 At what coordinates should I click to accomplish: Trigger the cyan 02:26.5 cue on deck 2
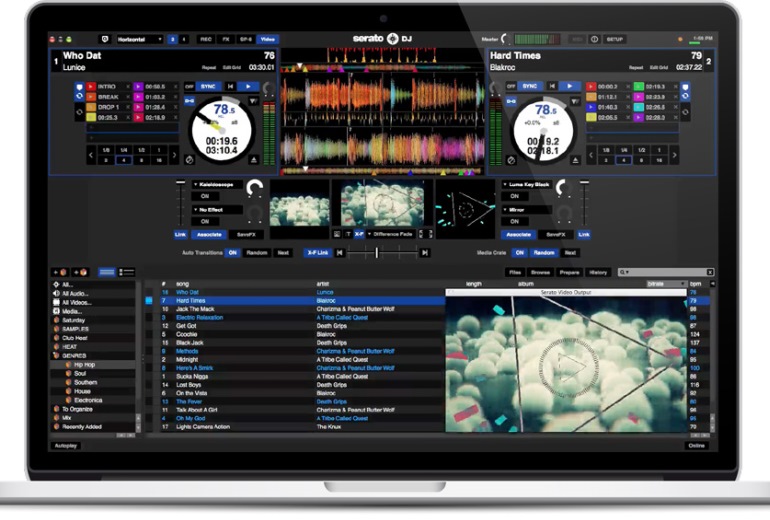point(638,107)
